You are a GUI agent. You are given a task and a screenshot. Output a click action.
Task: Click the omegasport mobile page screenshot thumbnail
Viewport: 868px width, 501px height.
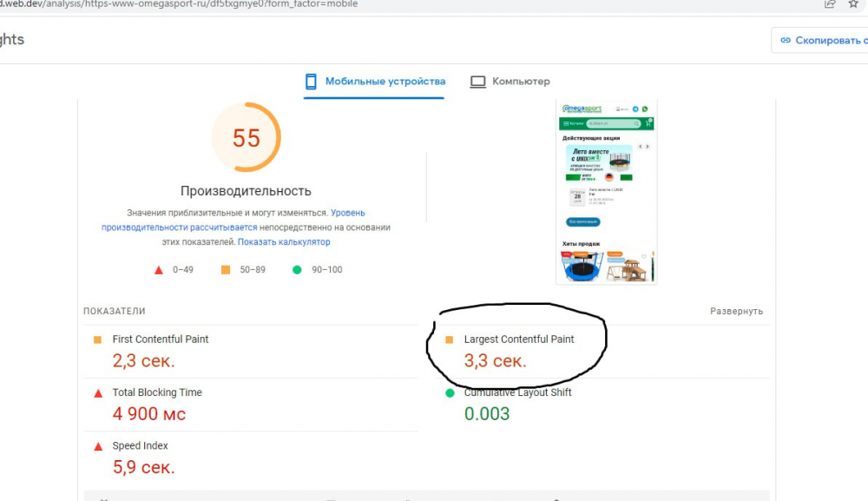coord(606,191)
